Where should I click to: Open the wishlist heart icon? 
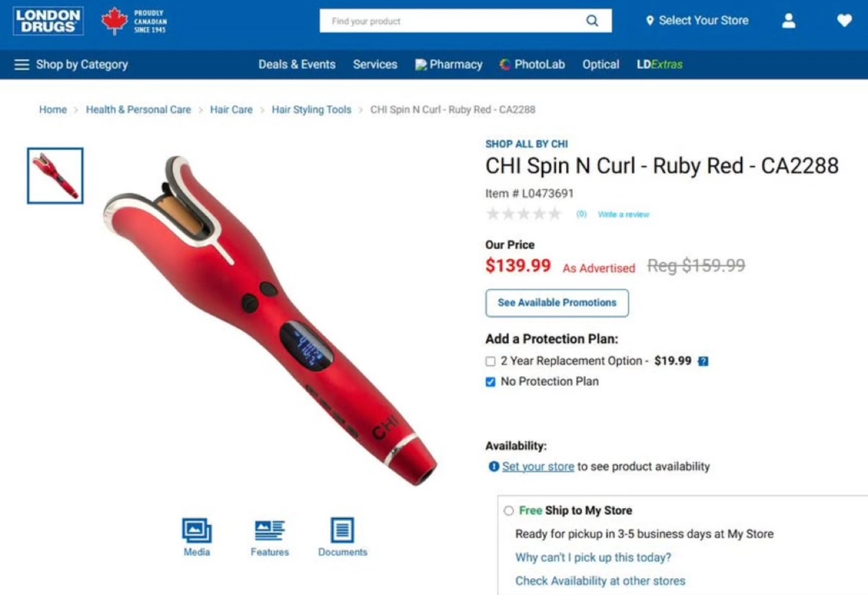click(x=844, y=20)
